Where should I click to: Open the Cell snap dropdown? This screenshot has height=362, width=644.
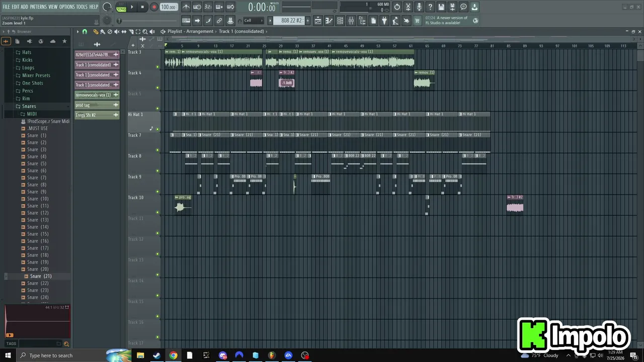coord(253,21)
